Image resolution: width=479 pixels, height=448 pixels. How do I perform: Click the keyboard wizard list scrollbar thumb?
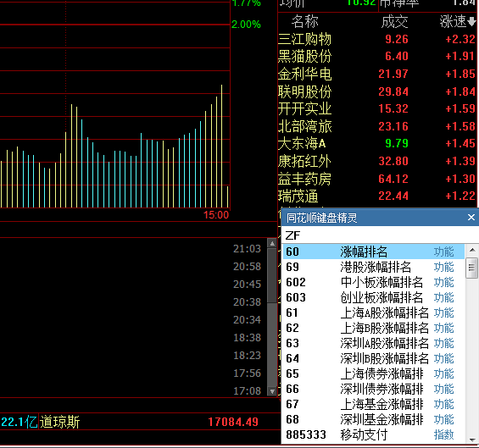[x=472, y=268]
